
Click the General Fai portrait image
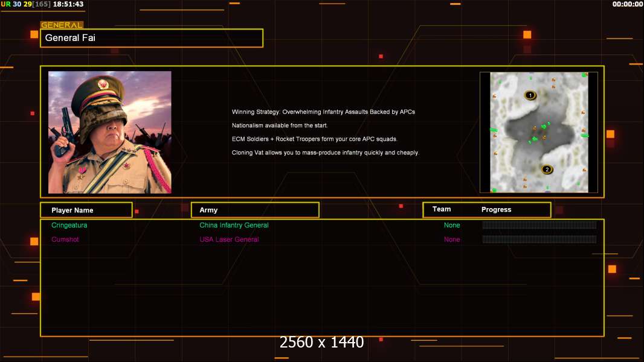coord(110,132)
